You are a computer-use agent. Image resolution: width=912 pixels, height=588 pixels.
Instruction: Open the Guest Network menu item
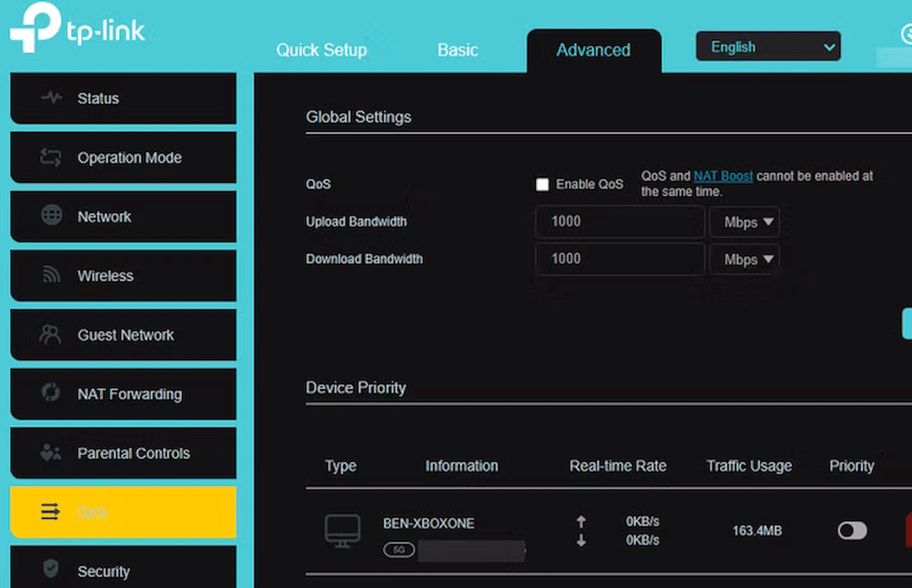pyautogui.click(x=123, y=335)
